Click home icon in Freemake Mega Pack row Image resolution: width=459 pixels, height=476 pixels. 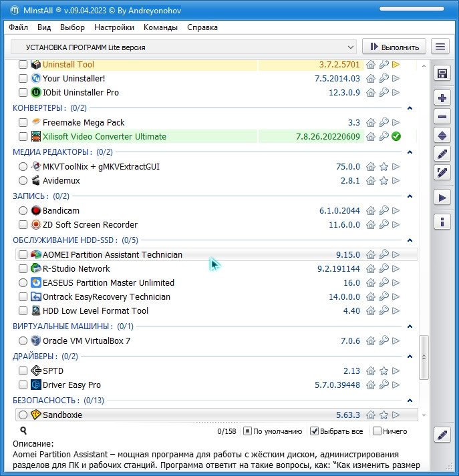click(x=371, y=122)
